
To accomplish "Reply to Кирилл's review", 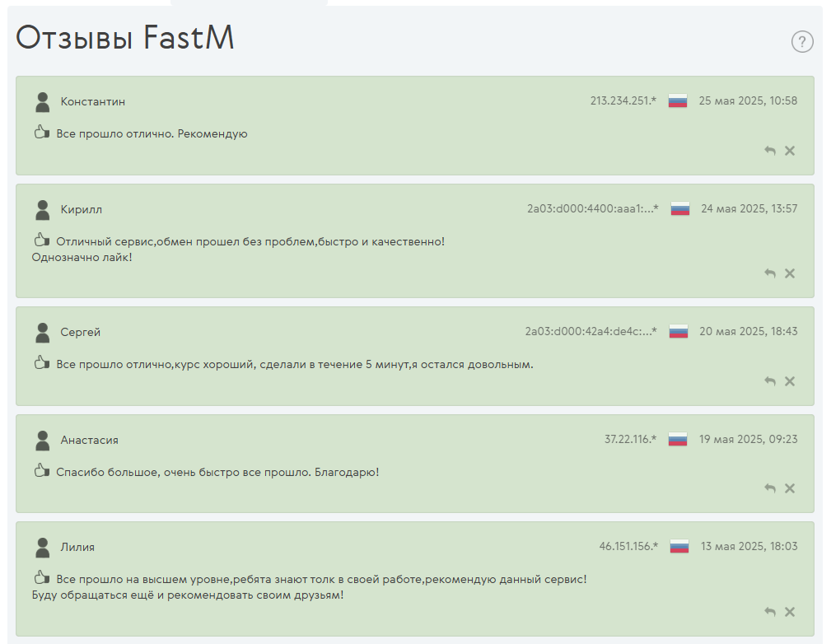I will [770, 273].
